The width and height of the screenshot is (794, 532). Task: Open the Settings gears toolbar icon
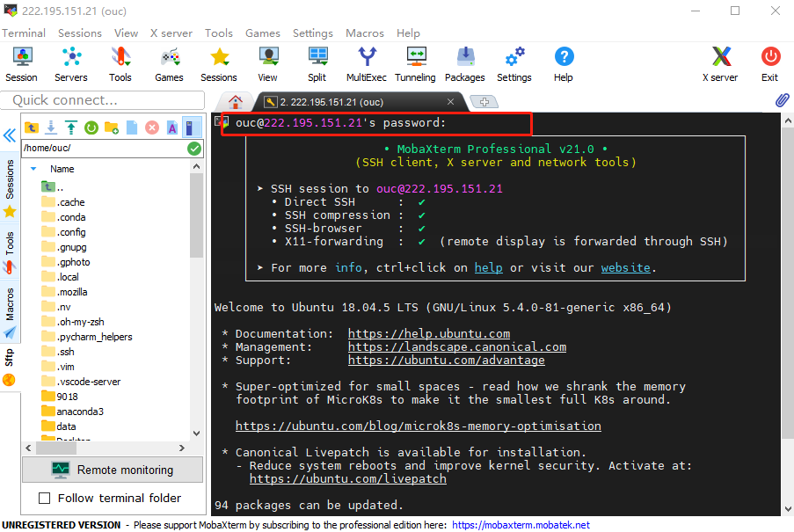[514, 64]
